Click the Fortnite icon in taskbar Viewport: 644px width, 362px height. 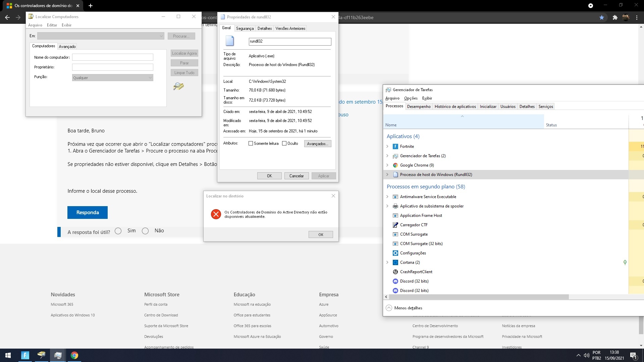coord(25,355)
